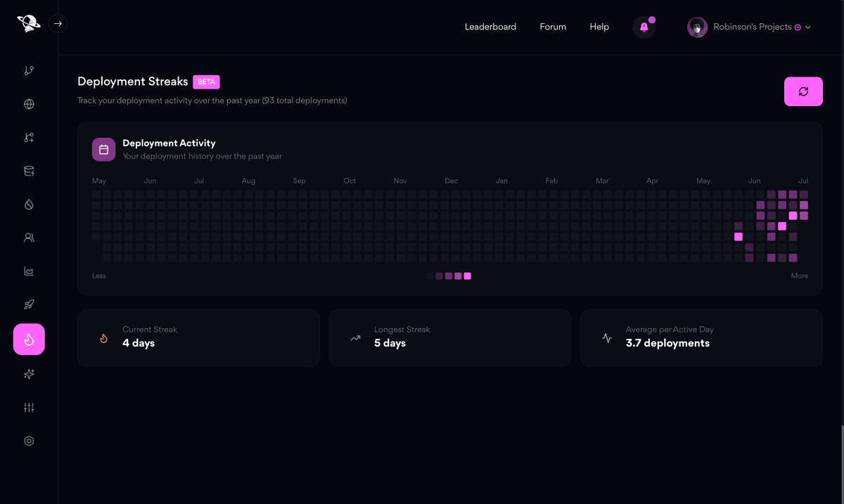Open the git branch sidebar icon
Image resolution: width=844 pixels, height=504 pixels.
coord(29,70)
